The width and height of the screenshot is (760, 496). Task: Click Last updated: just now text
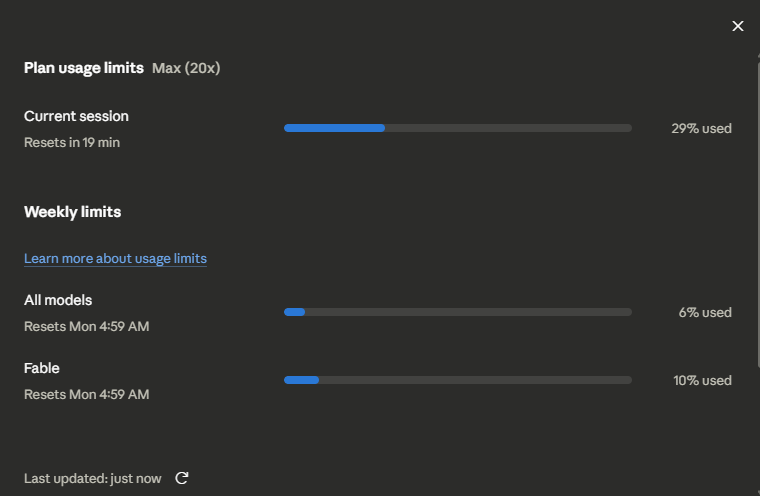pyautogui.click(x=93, y=479)
